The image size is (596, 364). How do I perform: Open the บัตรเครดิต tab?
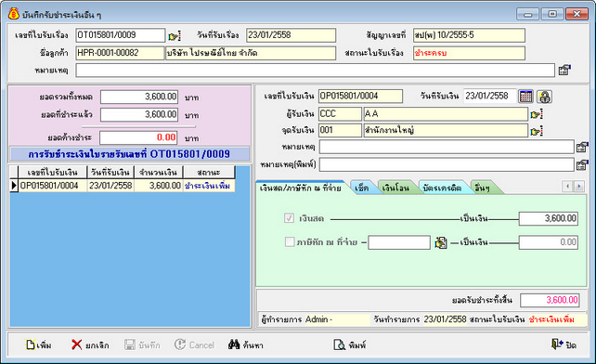[x=442, y=188]
